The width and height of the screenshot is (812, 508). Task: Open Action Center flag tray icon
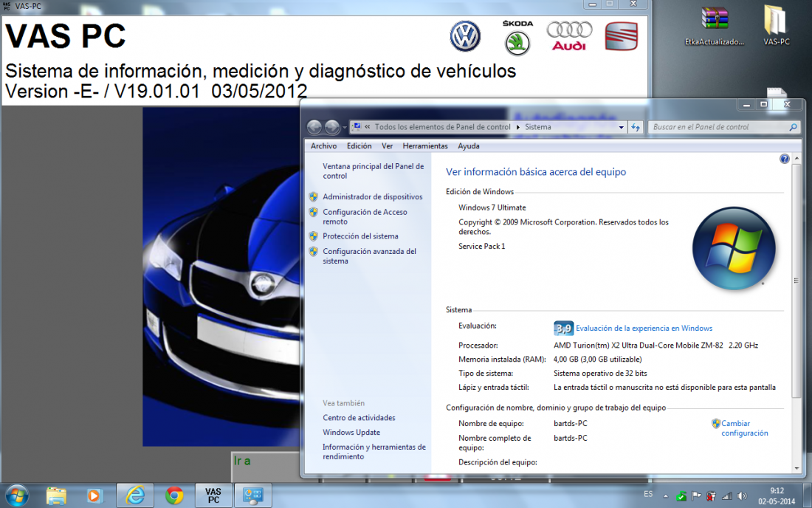697,496
